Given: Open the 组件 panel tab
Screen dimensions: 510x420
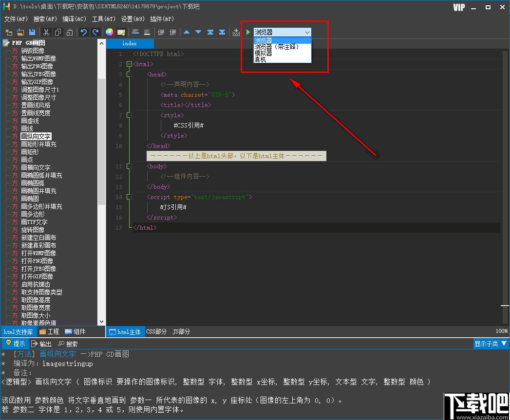Looking at the screenshot, I should pos(76,331).
